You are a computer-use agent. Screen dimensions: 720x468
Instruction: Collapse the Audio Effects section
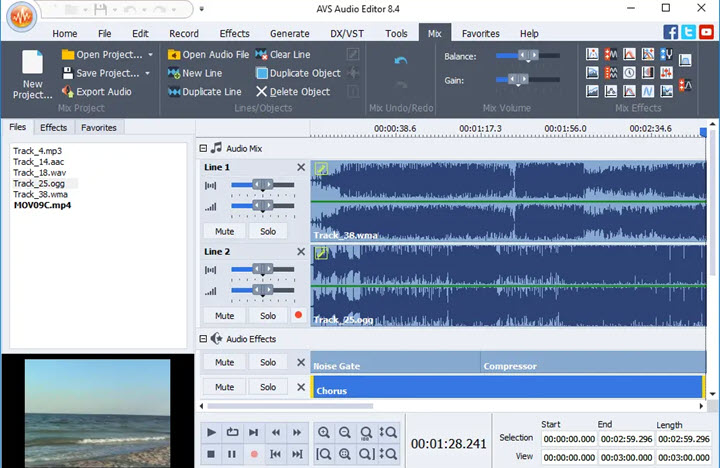202,339
